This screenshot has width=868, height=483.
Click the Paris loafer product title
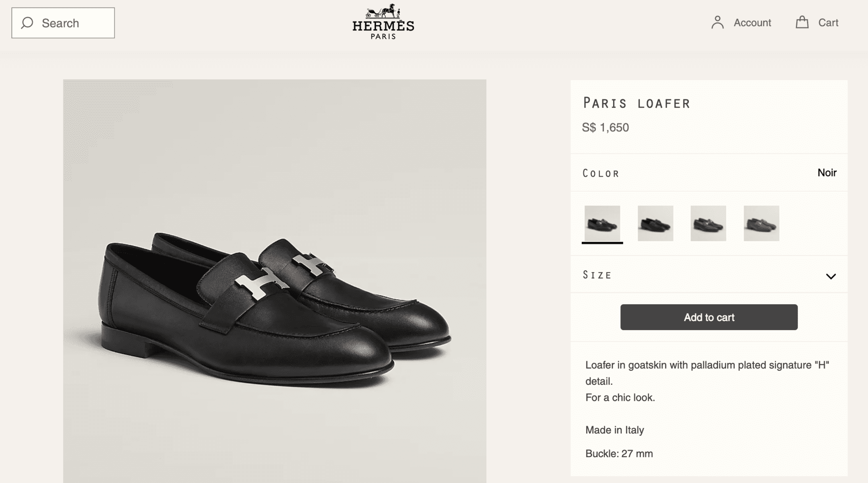click(x=637, y=103)
